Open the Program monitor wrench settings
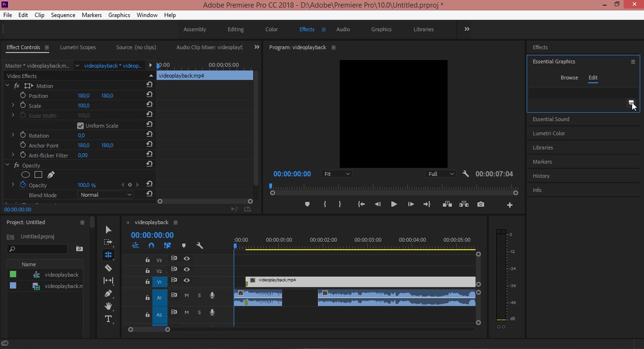The height and width of the screenshot is (349, 644). click(x=466, y=174)
